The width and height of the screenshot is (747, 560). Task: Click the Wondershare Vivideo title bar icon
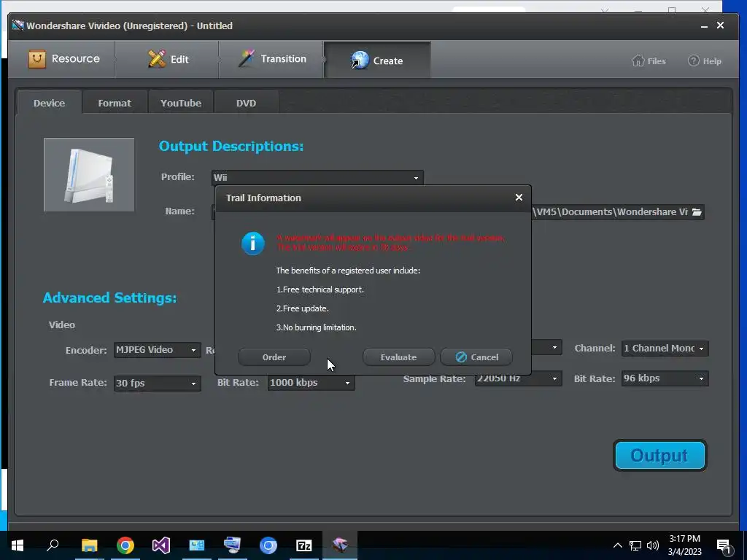coord(18,26)
